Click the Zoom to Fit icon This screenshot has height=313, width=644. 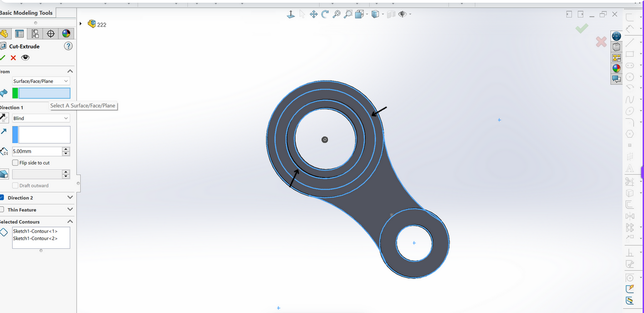pyautogui.click(x=337, y=15)
